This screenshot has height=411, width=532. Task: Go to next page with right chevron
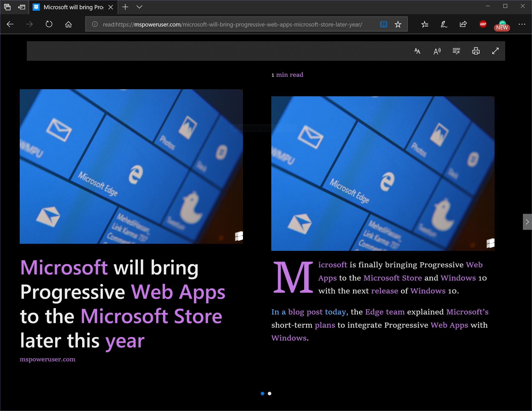pyautogui.click(x=527, y=222)
